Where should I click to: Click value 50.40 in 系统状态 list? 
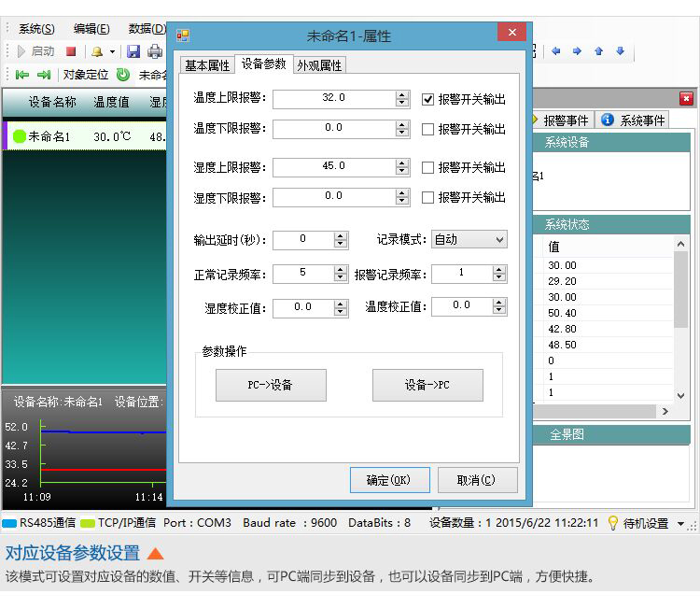(x=562, y=313)
